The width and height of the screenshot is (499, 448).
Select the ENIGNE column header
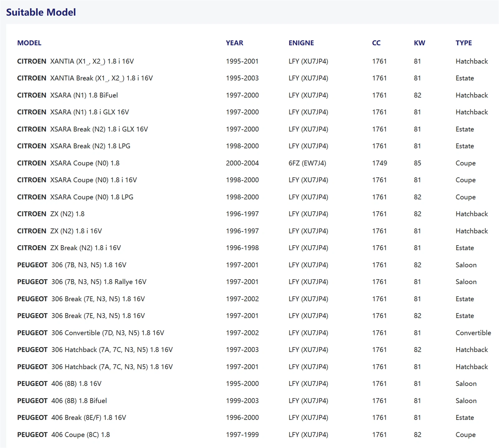[x=301, y=43]
